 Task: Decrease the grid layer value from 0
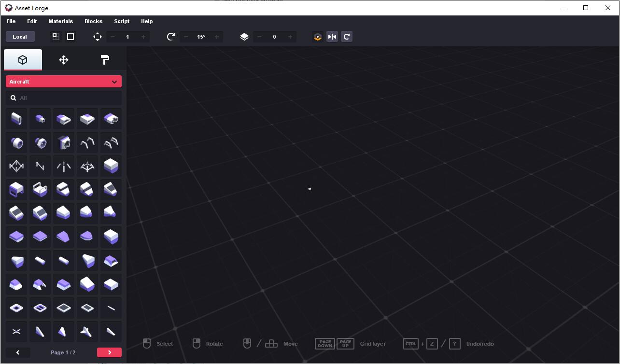(x=259, y=36)
